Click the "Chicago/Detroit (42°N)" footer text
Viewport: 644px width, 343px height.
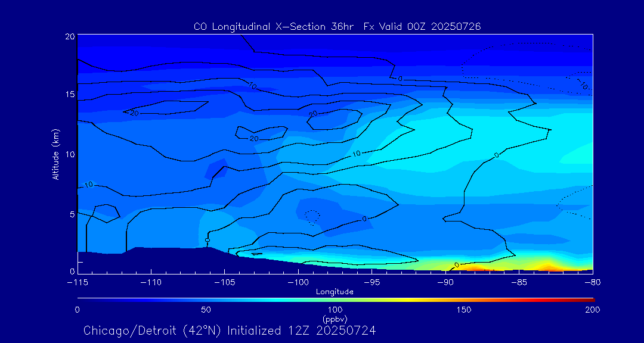154,330
